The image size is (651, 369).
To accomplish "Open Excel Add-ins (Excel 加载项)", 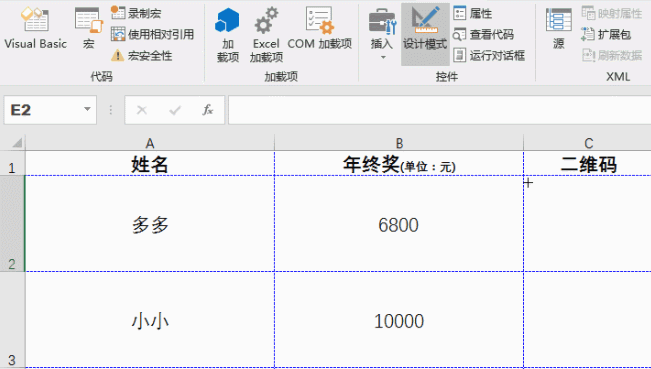I will 266,35.
